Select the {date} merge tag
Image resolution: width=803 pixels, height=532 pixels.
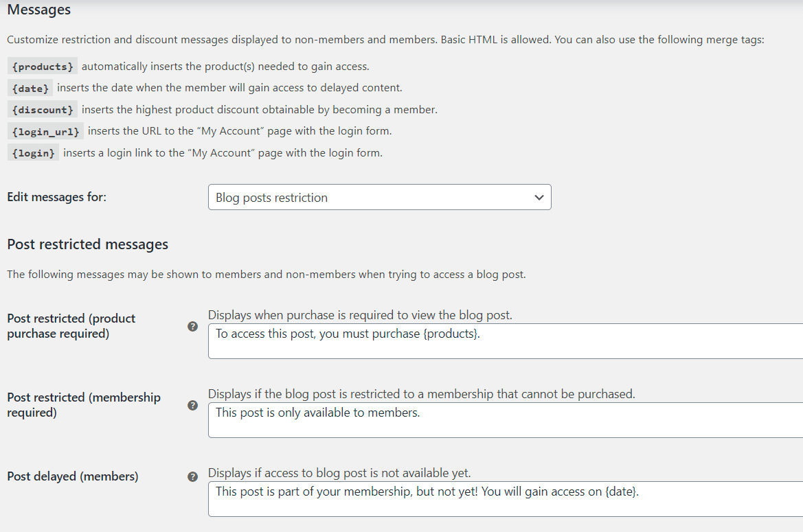(x=30, y=88)
